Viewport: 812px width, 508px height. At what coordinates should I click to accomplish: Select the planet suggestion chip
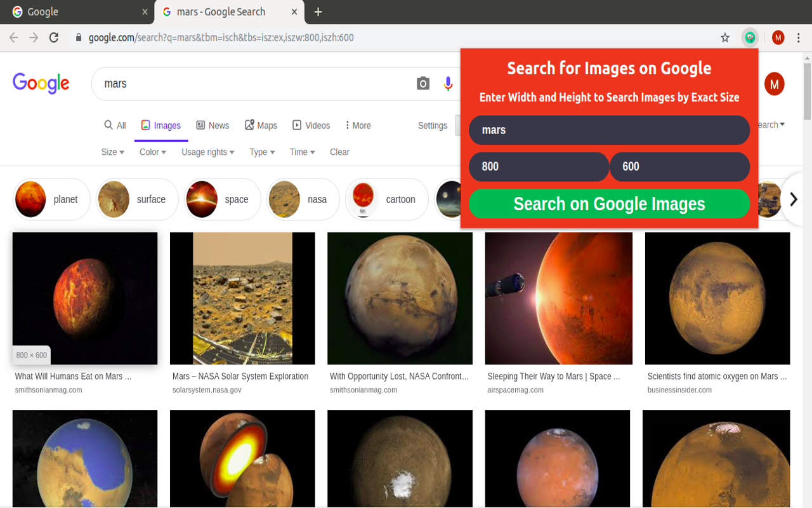coord(51,199)
